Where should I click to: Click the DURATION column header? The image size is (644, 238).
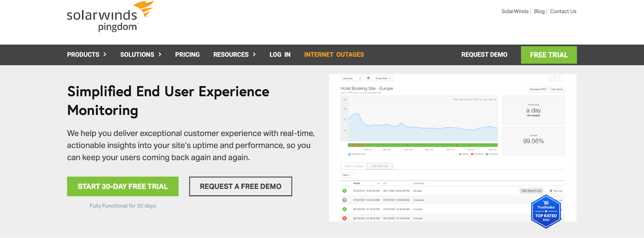[419, 183]
